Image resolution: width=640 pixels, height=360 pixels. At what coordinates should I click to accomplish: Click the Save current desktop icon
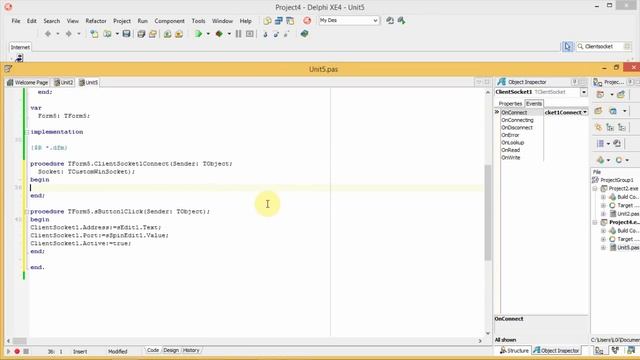[x=390, y=20]
